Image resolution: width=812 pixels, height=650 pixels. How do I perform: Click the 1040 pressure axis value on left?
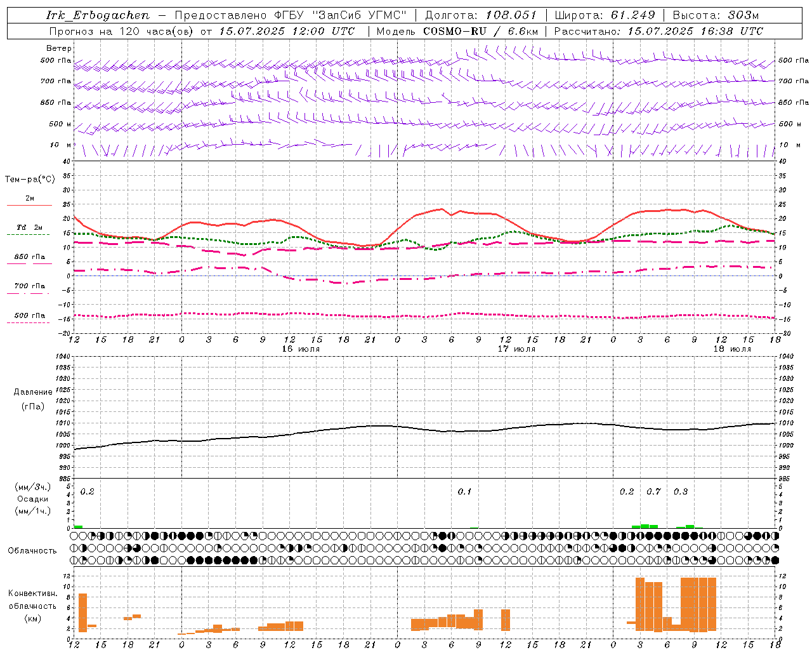click(62, 357)
